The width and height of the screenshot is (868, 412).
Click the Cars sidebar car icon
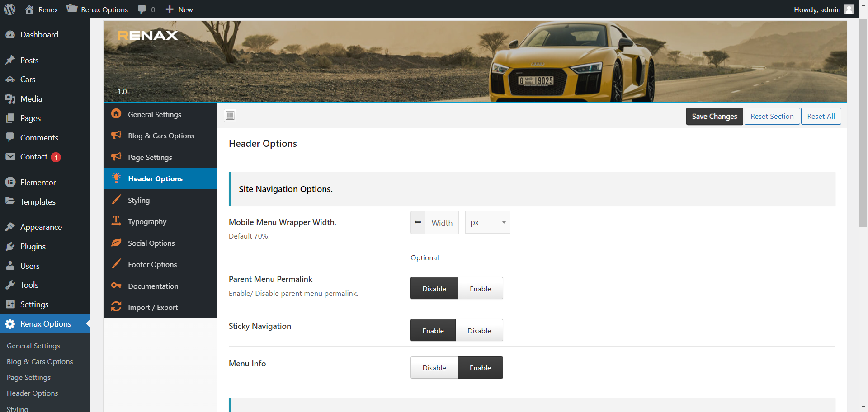[10, 80]
